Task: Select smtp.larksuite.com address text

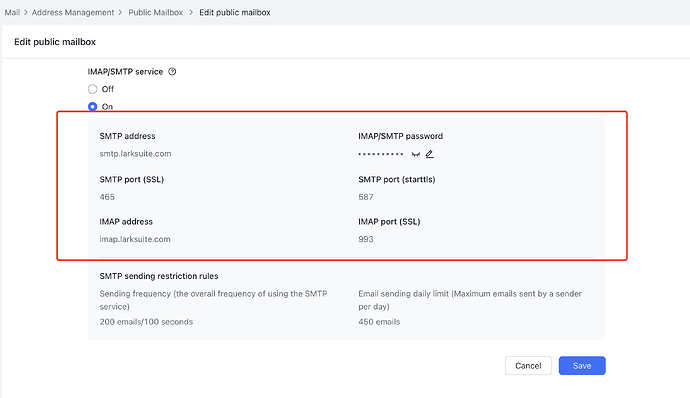Action: click(136, 154)
